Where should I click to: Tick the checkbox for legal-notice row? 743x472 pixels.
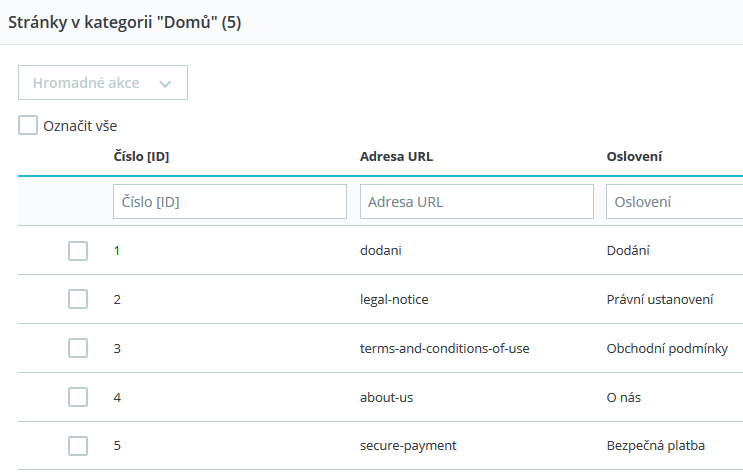[x=78, y=299]
